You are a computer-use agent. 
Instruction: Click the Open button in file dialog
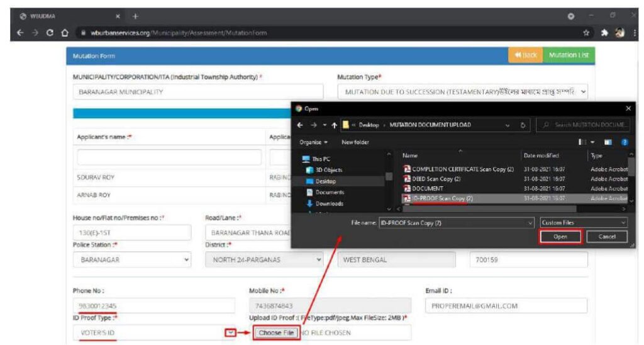560,237
